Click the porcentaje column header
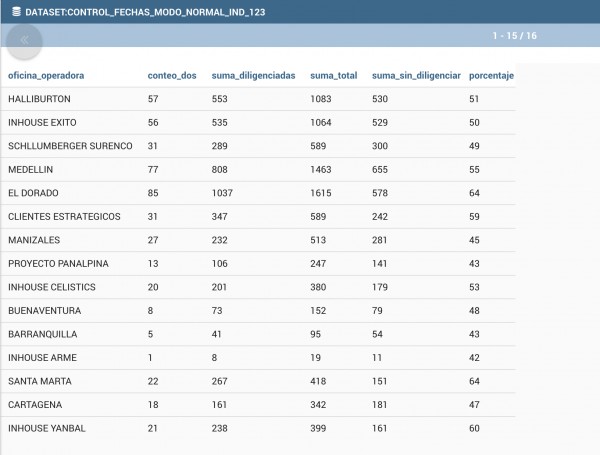The image size is (600, 455). coord(491,75)
